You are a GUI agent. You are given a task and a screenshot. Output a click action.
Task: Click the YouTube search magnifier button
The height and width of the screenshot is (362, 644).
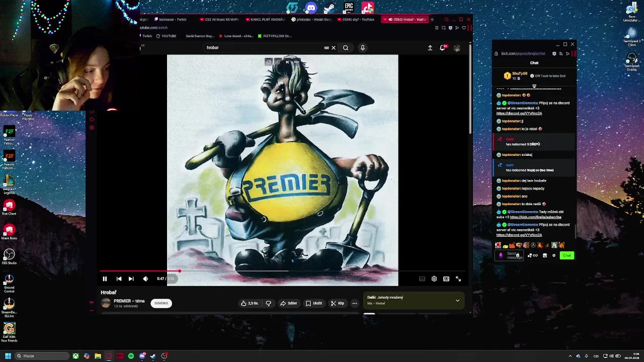pyautogui.click(x=346, y=48)
